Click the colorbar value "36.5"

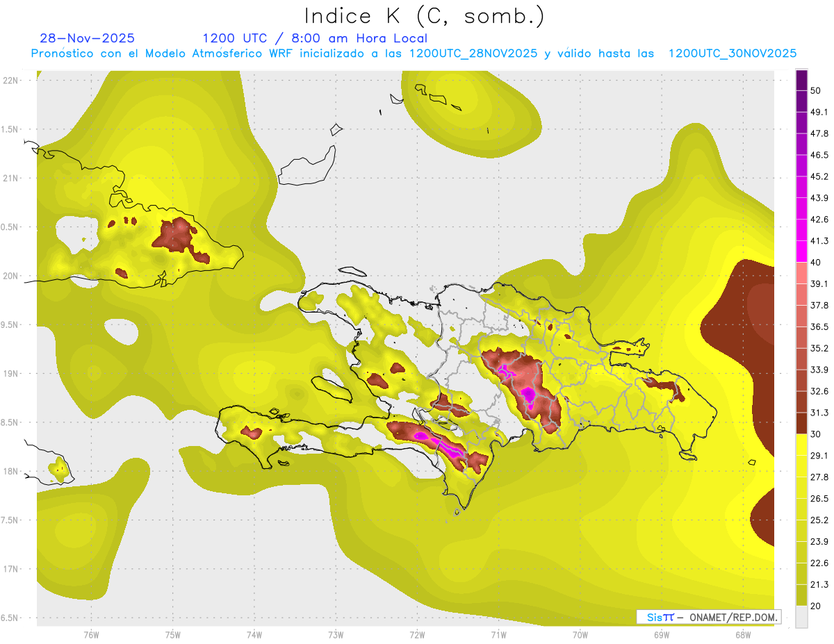click(819, 327)
